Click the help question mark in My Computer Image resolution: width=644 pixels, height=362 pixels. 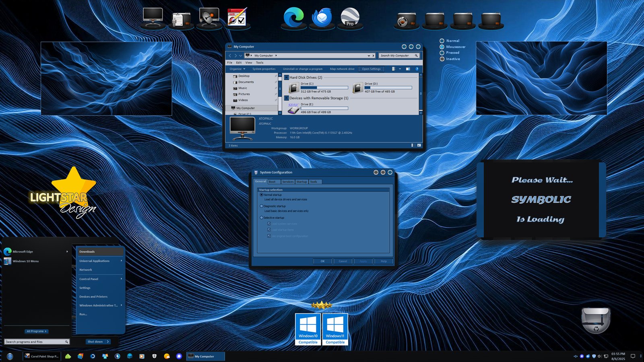coord(417,69)
